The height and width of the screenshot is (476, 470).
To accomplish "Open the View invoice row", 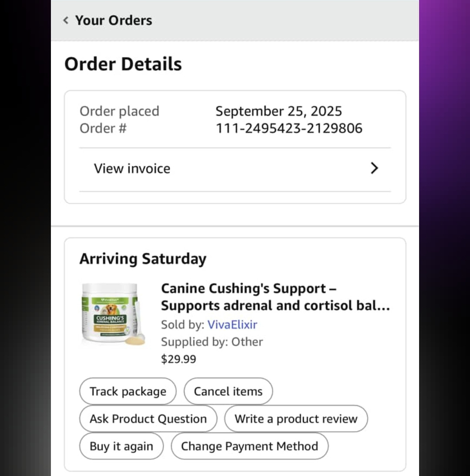I will (132, 169).
